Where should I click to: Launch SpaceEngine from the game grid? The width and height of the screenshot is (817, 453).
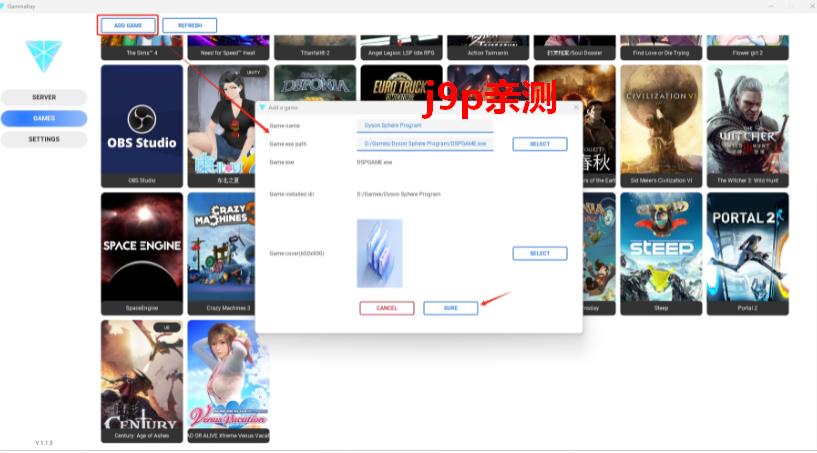[x=141, y=247]
